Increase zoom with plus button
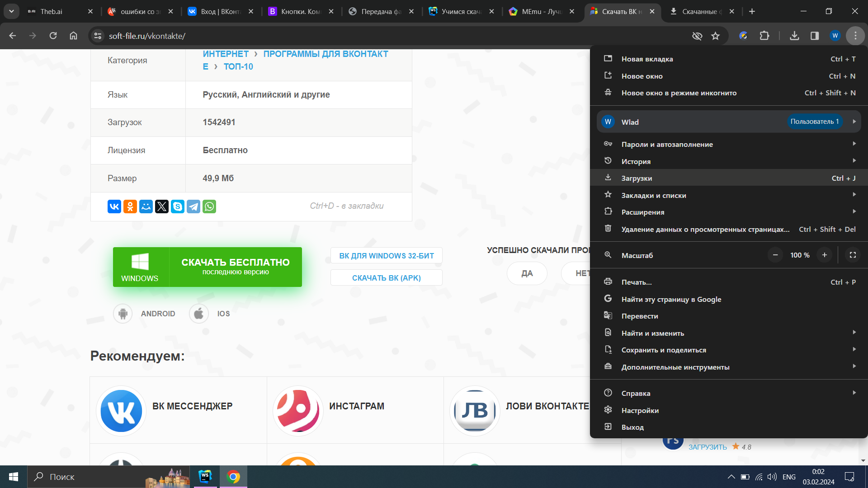The width and height of the screenshot is (868, 488). (x=825, y=255)
